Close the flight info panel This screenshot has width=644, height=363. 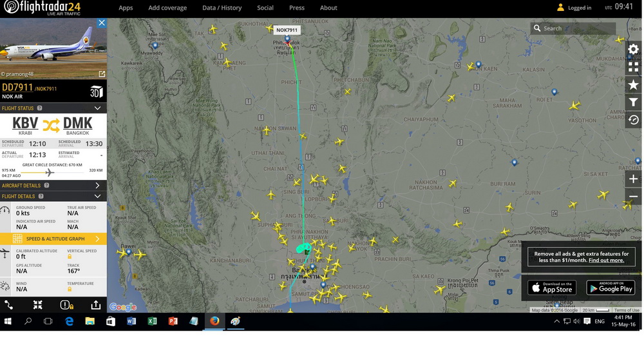click(x=102, y=23)
